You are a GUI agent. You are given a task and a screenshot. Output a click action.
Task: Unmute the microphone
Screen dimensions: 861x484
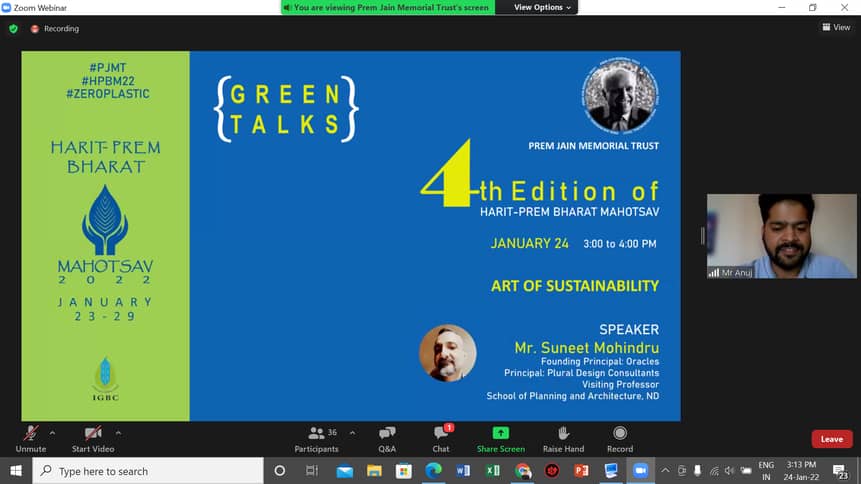coord(31,436)
